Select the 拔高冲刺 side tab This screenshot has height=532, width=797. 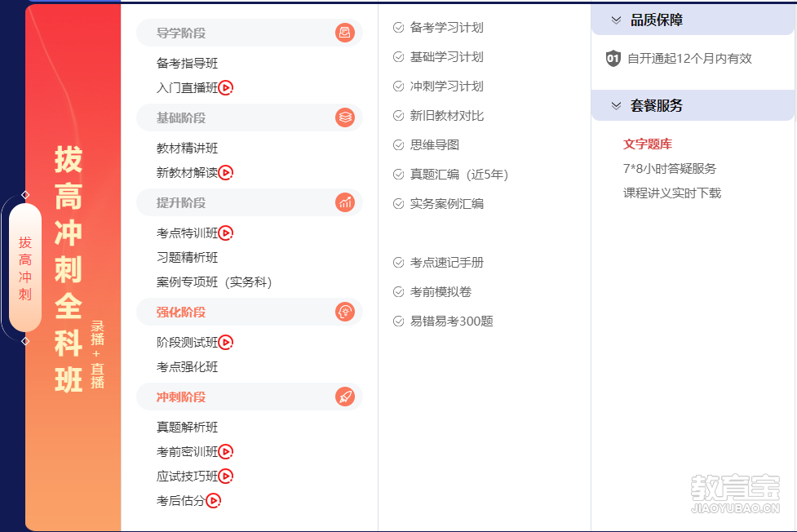point(25,268)
